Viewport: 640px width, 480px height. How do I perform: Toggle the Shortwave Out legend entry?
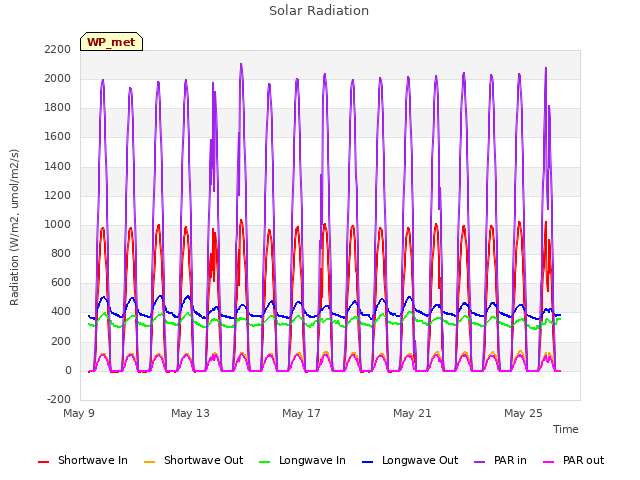(x=194, y=461)
